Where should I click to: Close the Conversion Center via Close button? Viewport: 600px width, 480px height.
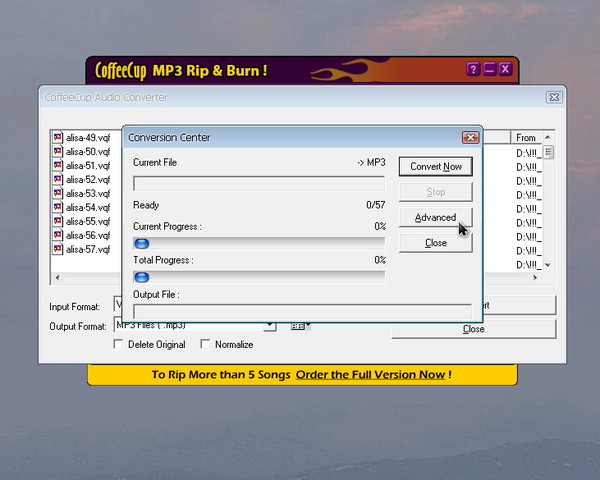pyautogui.click(x=435, y=243)
